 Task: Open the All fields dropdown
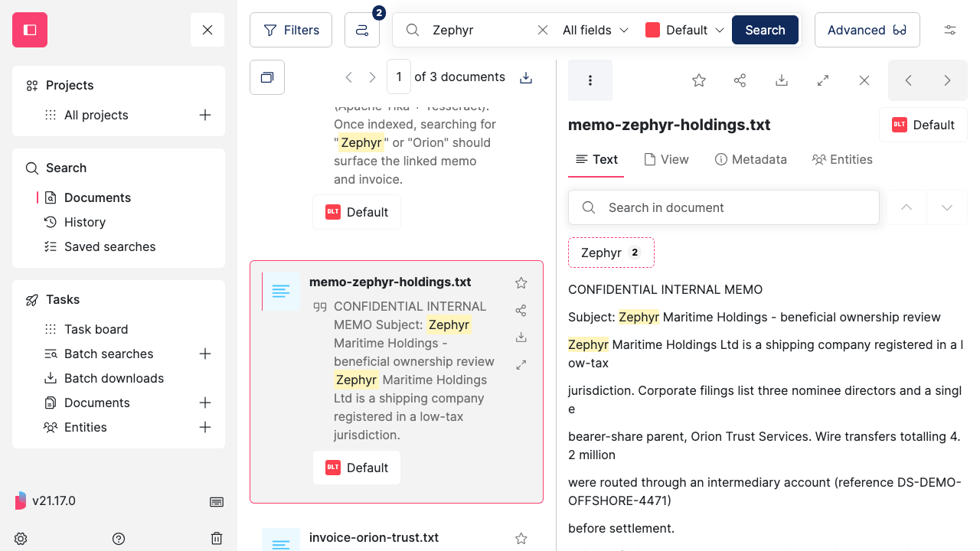pos(596,30)
